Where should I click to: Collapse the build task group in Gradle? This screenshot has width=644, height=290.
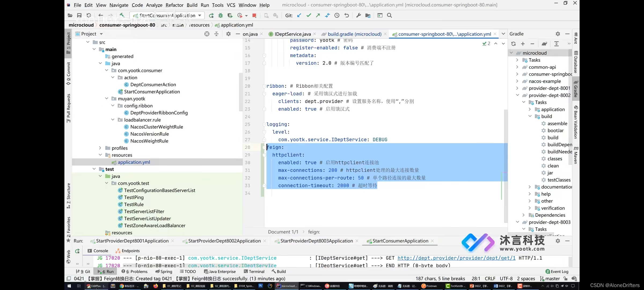[x=530, y=116]
